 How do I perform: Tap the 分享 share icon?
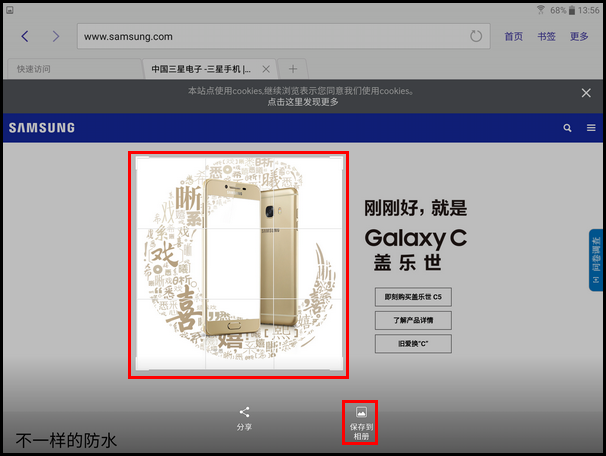244,419
